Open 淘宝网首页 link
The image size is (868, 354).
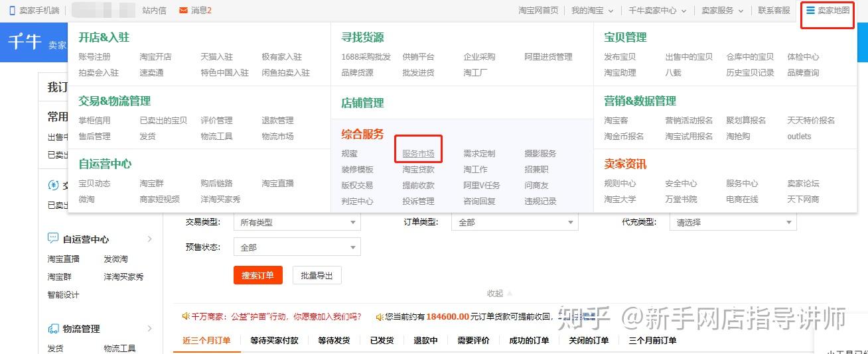pos(538,11)
